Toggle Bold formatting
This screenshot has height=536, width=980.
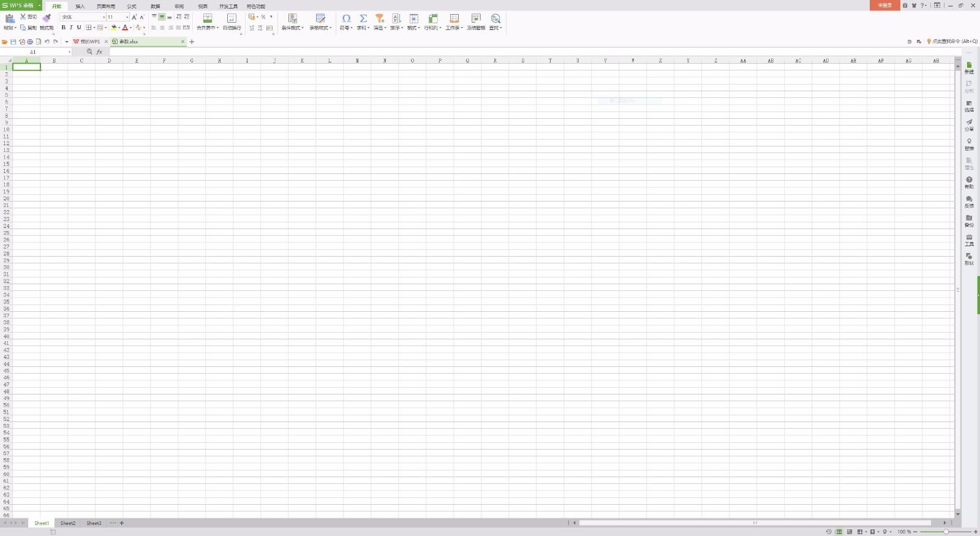[63, 28]
